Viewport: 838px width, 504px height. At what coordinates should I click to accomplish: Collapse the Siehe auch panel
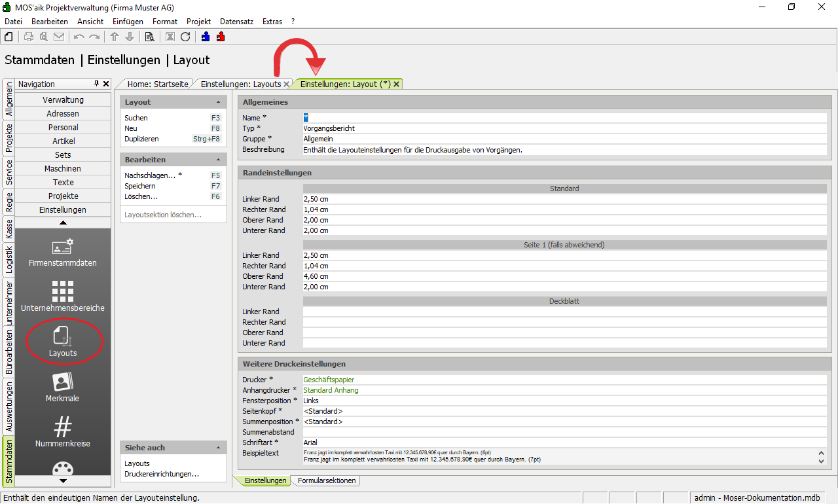point(218,448)
